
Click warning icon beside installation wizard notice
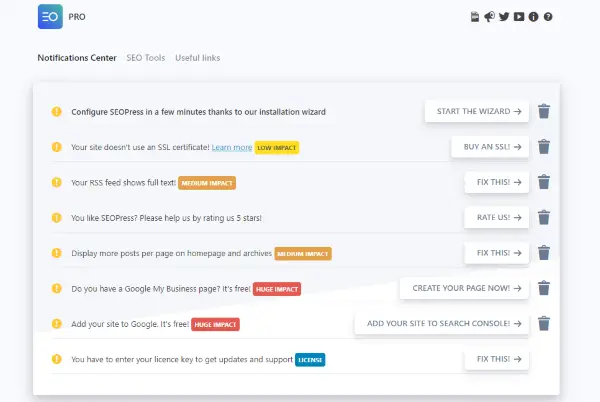click(x=56, y=111)
